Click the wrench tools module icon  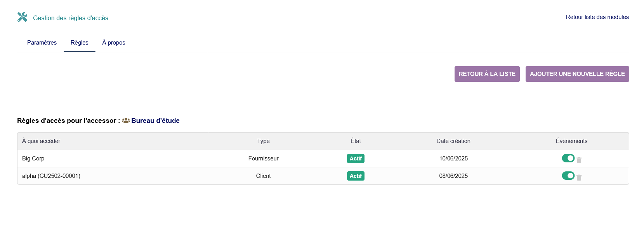point(23,17)
